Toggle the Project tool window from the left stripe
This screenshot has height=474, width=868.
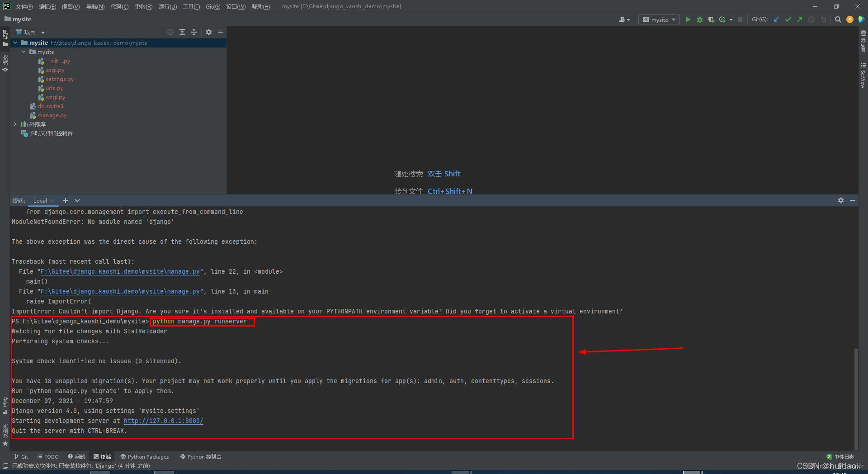tap(5, 38)
